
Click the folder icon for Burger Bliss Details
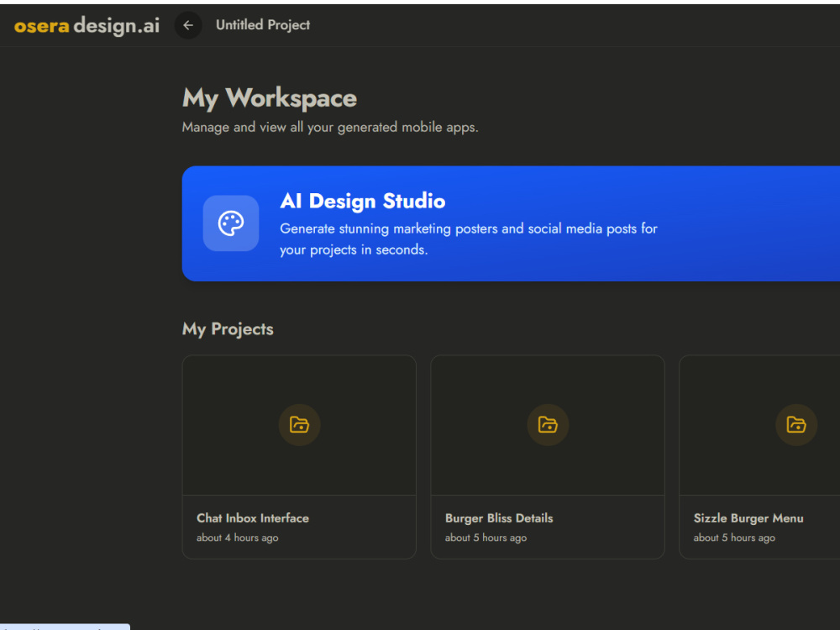(548, 425)
